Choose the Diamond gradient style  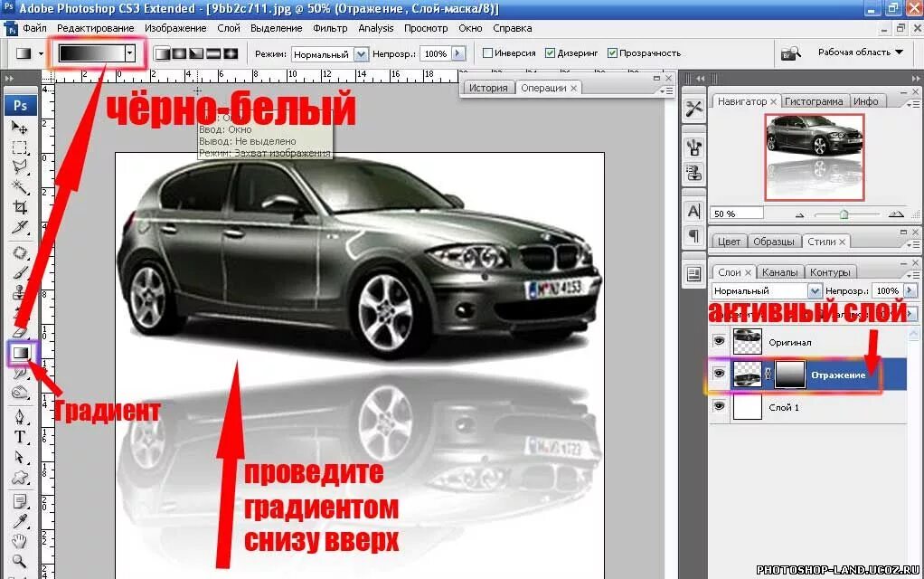[231, 53]
